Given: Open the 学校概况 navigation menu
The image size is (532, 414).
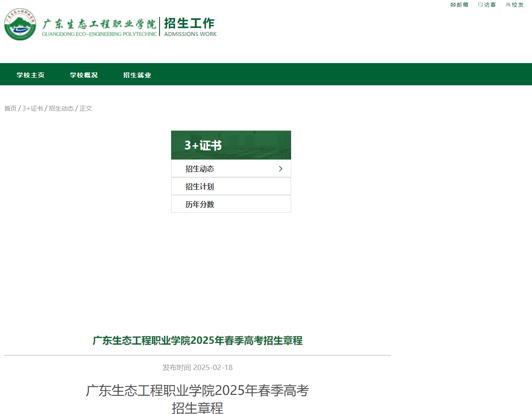Looking at the screenshot, I should pyautogui.click(x=84, y=75).
